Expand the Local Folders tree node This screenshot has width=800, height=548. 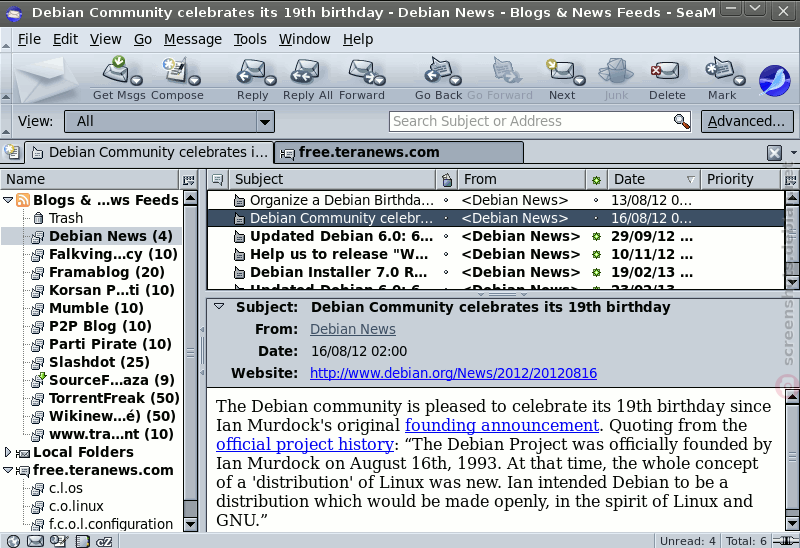8,452
